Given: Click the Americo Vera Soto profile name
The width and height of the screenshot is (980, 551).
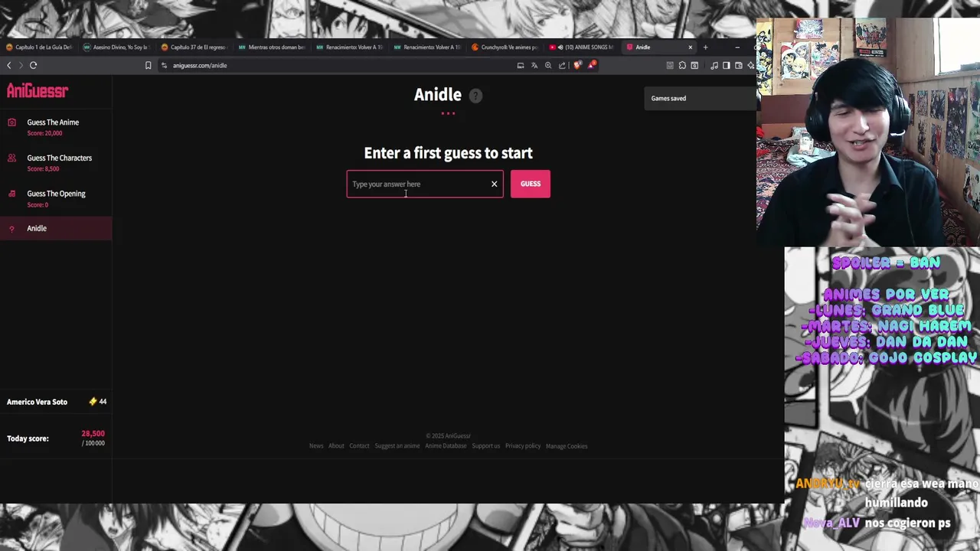Looking at the screenshot, I should click(37, 402).
